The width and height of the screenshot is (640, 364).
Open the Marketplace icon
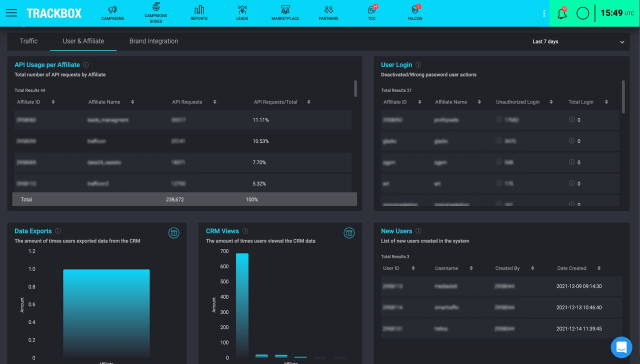coord(285,12)
